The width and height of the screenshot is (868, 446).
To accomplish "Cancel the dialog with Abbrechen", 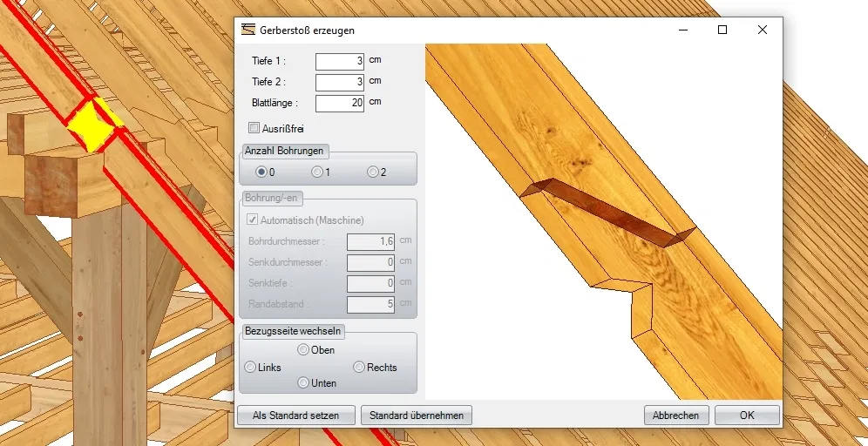I will pyautogui.click(x=676, y=416).
